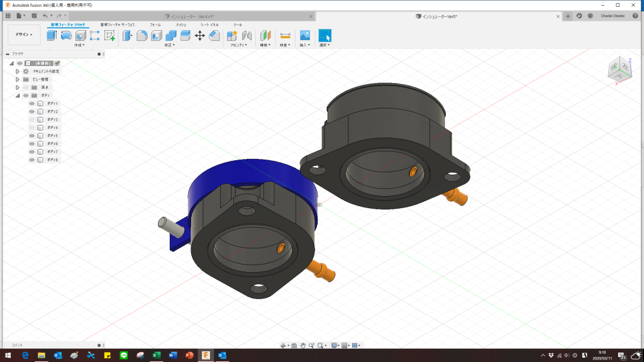Open the 挿入 dropdown menu

click(x=305, y=45)
